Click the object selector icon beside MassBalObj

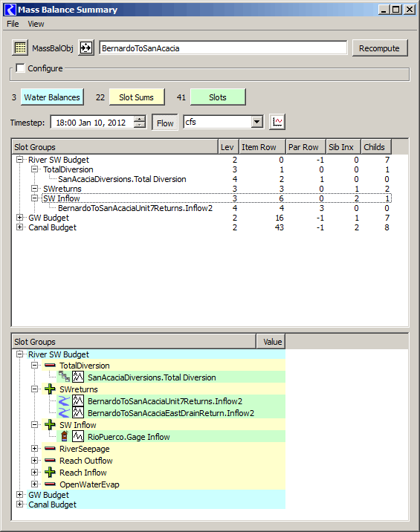86,48
